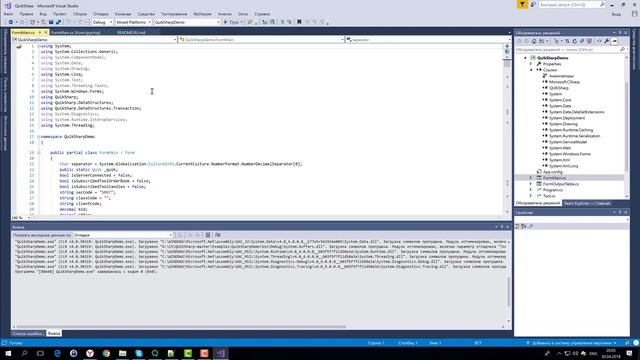Click the Вход sign-in link
Screen dimensions: 640x360
coord(616,14)
